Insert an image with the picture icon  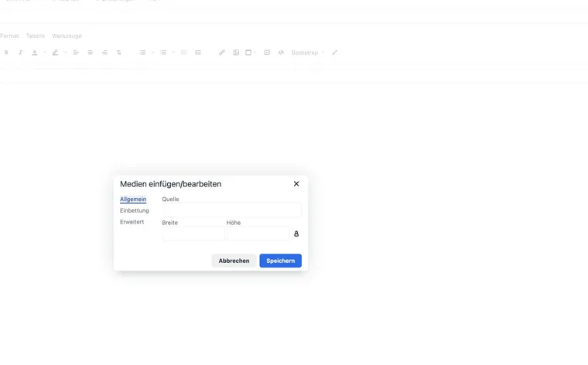[236, 53]
